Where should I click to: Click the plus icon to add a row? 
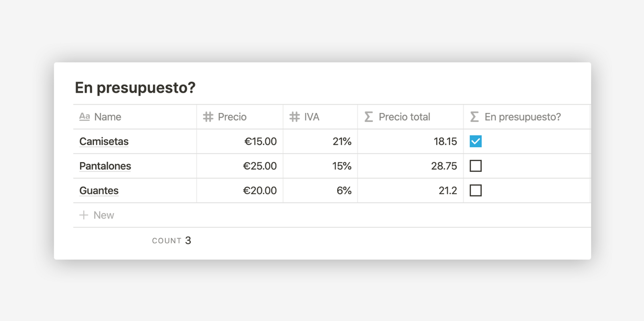click(84, 215)
